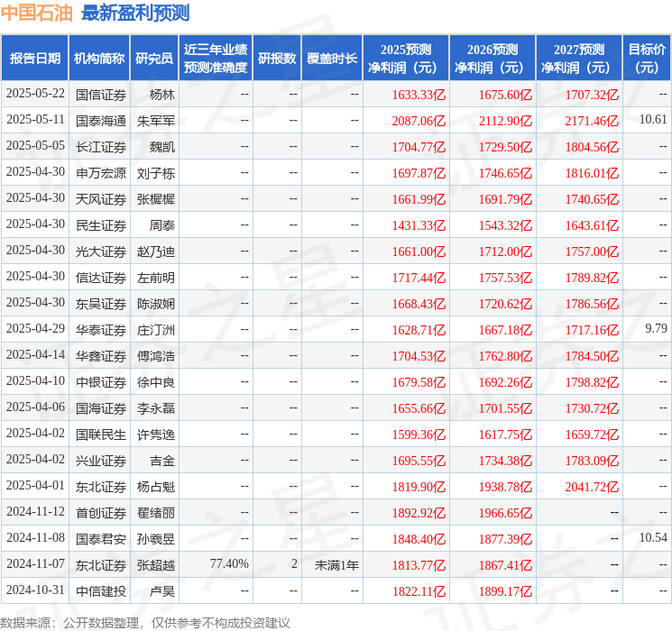Select the 中信建投 institution cell
The width and height of the screenshot is (672, 631).
tap(101, 591)
